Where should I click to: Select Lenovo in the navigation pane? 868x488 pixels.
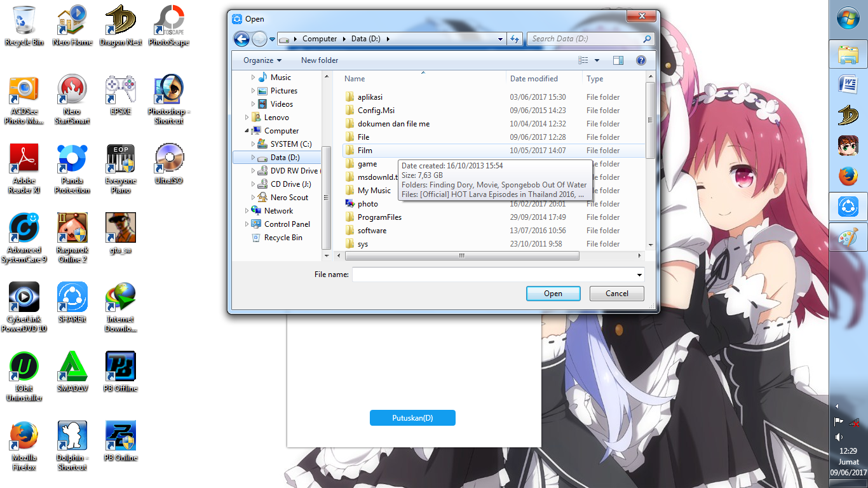276,118
